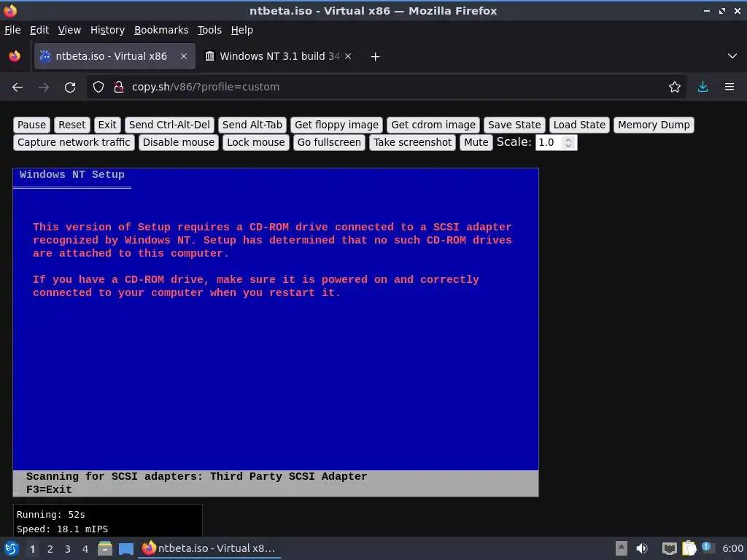Image resolution: width=747 pixels, height=560 pixels.
Task: Save the emulator state
Action: (514, 125)
